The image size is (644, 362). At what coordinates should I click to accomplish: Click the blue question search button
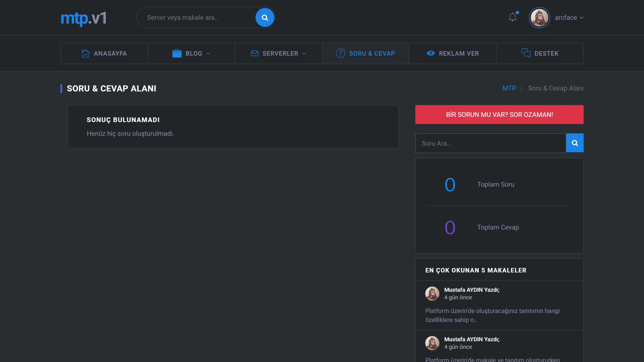[x=575, y=143]
